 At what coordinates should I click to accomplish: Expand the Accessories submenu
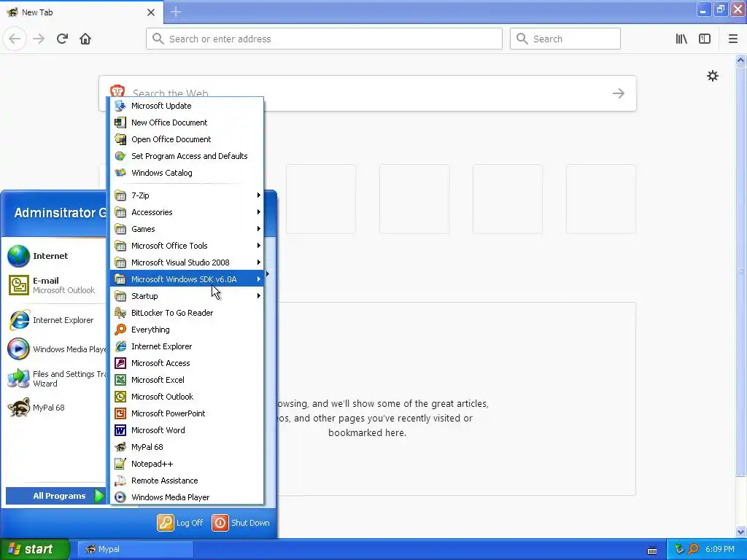[x=186, y=212]
